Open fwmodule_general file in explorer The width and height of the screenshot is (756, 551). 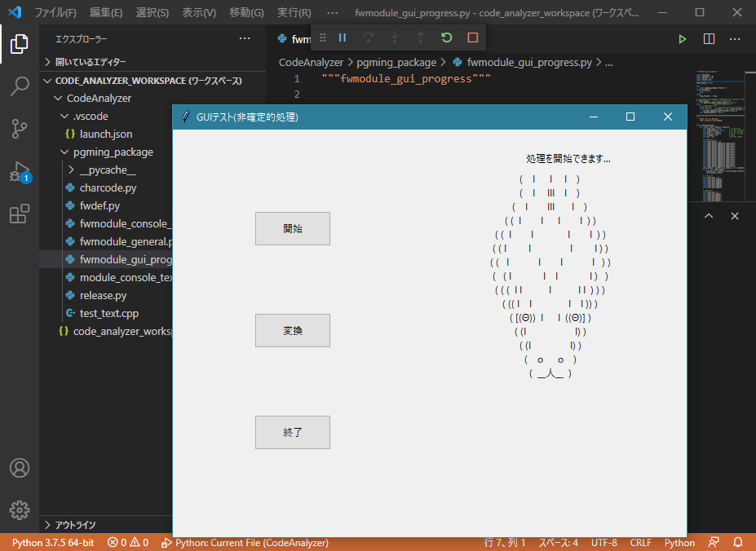[x=106, y=241]
